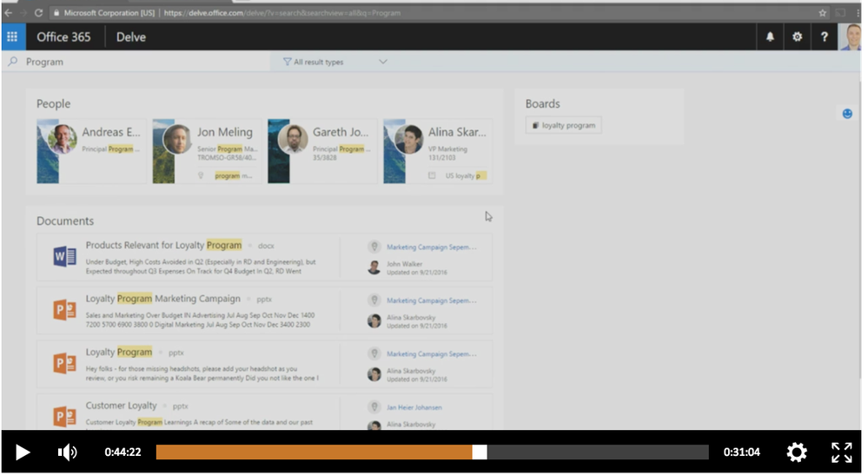Click PowerPoint icon of Loyalty Program pptx
Image resolution: width=868 pixels, height=475 pixels.
tap(65, 363)
